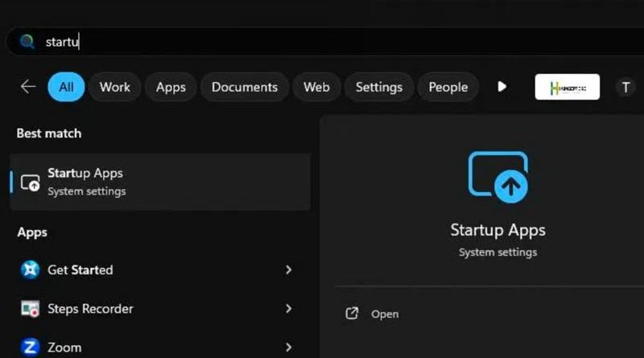The width and height of the screenshot is (644, 358).
Task: Click the Steps Recorder icon
Action: (30, 309)
